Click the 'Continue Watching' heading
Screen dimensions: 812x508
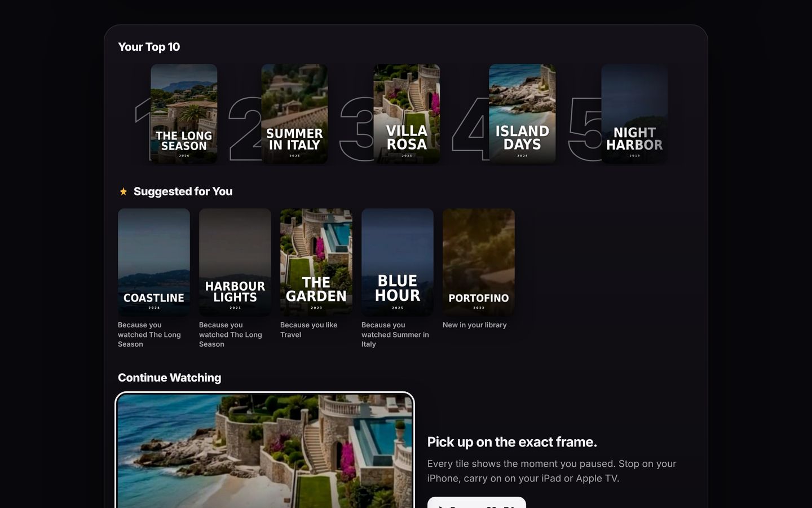(169, 378)
